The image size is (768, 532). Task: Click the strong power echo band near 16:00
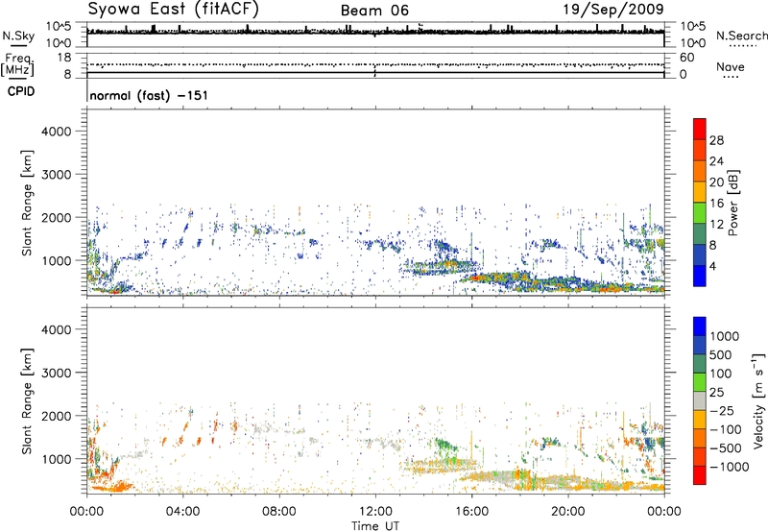click(x=494, y=278)
